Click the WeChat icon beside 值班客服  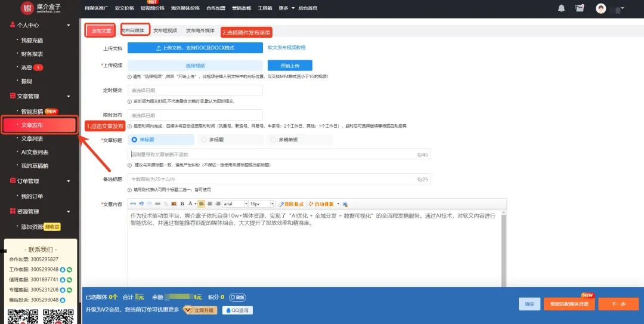click(x=69, y=279)
